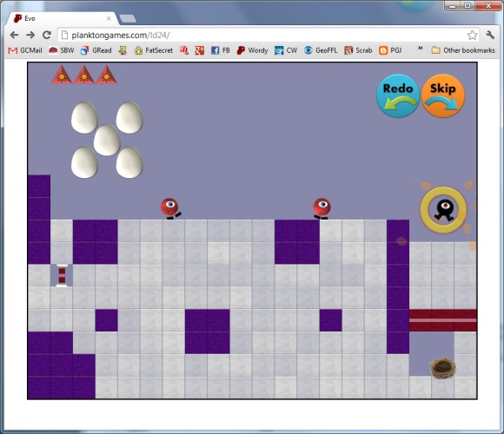504x434 pixels.
Task: Click the orange Skip button
Action: pos(443,95)
